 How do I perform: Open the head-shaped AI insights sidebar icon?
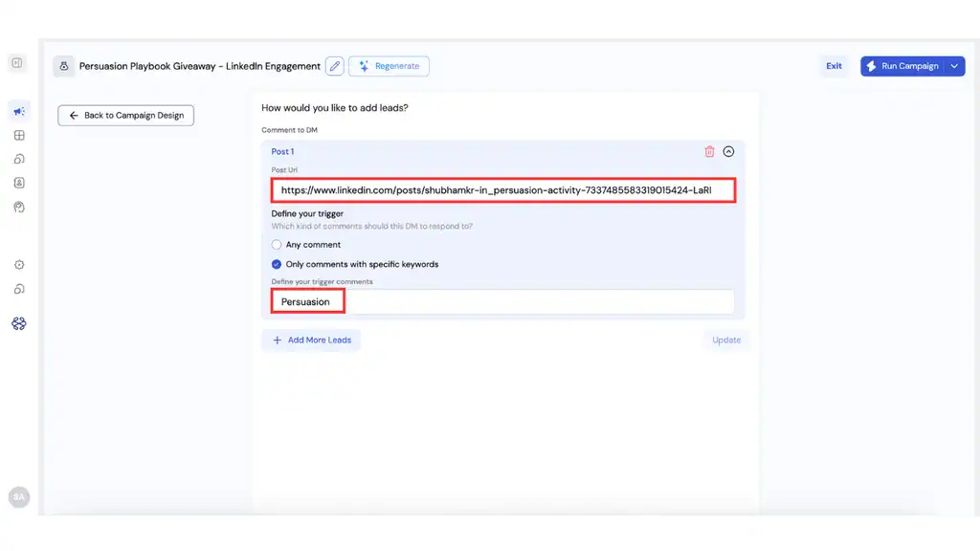(x=19, y=207)
